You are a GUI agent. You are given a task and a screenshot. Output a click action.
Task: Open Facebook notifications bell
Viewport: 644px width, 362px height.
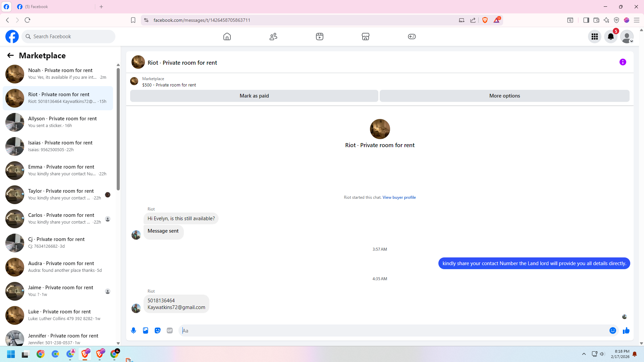point(611,37)
